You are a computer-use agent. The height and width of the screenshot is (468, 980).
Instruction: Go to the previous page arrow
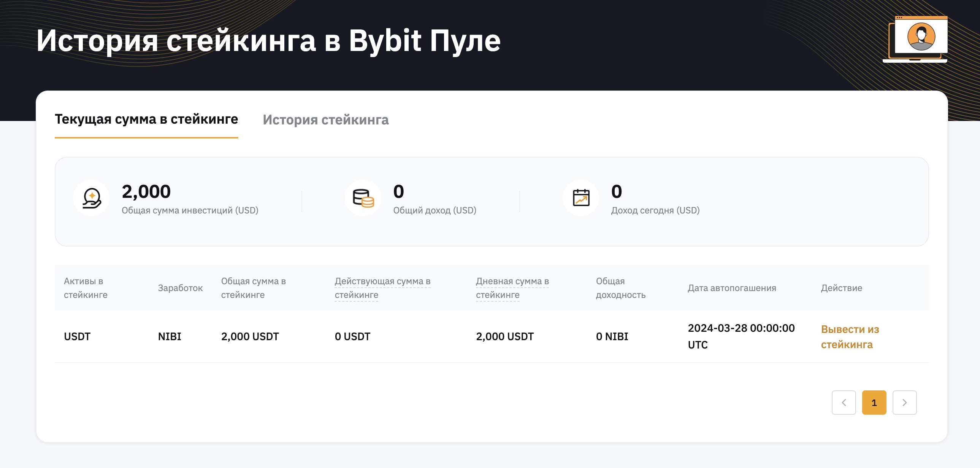tap(844, 403)
